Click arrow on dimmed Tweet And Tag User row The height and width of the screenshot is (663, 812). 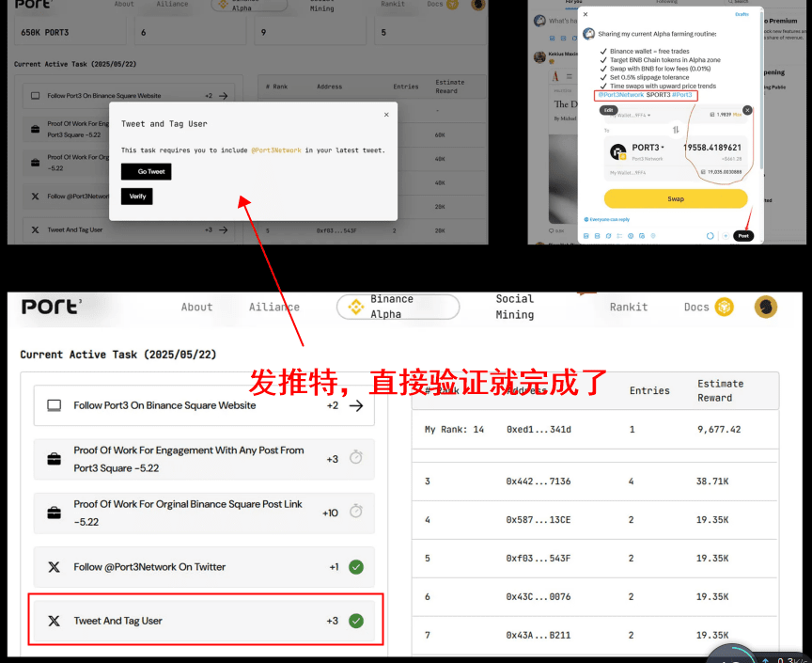tap(223, 229)
